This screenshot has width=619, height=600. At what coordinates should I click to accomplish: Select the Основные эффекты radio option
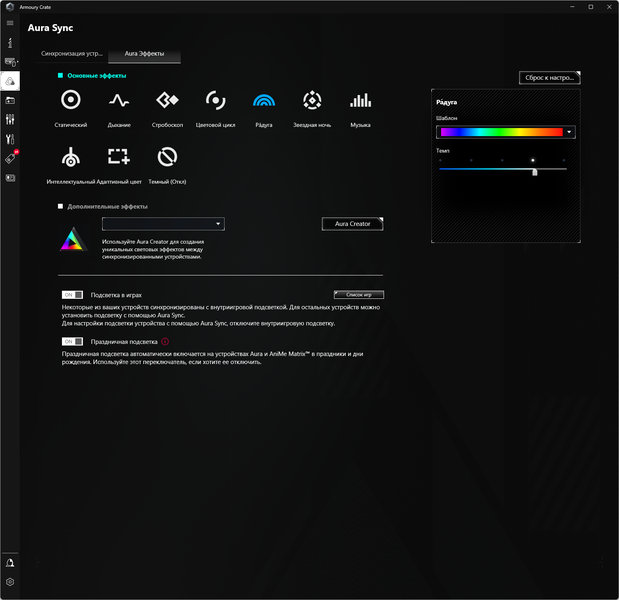tap(60, 75)
